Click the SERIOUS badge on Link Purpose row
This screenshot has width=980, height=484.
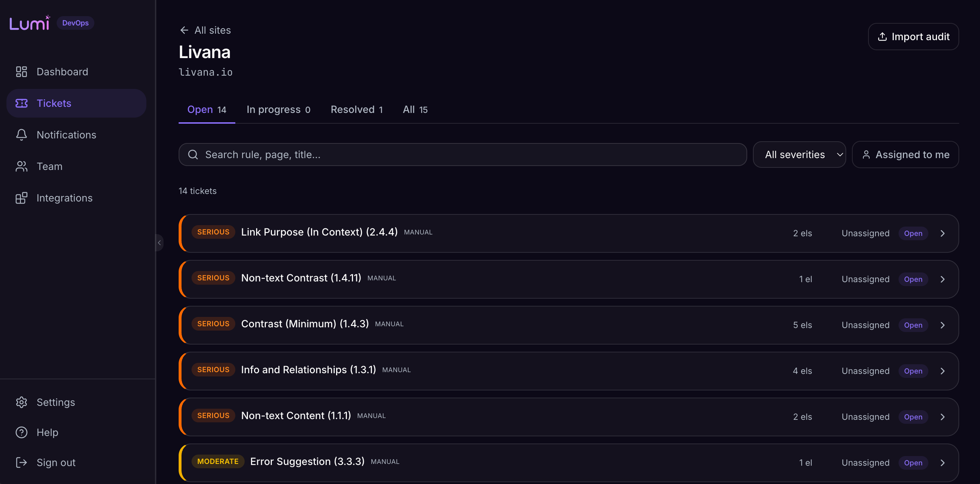(213, 232)
